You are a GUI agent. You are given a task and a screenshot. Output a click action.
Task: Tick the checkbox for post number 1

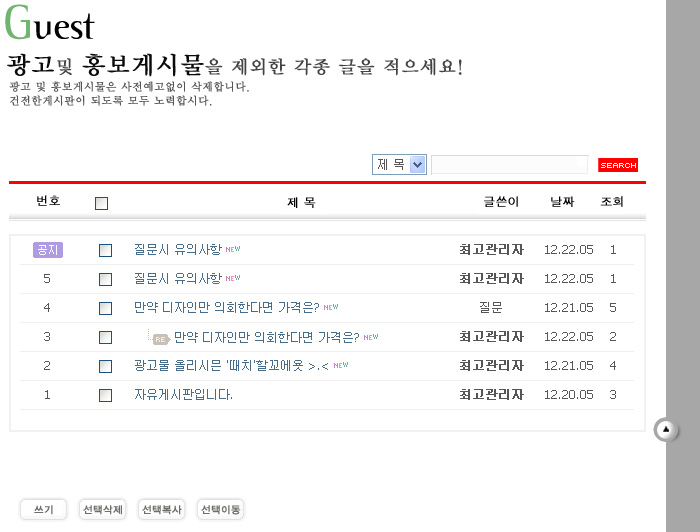point(105,396)
